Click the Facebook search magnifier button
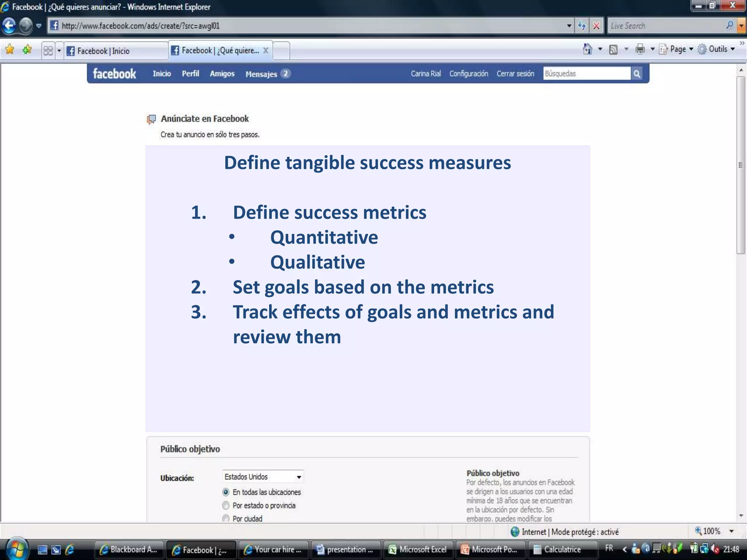Viewport: 747px width, 560px height. point(637,74)
